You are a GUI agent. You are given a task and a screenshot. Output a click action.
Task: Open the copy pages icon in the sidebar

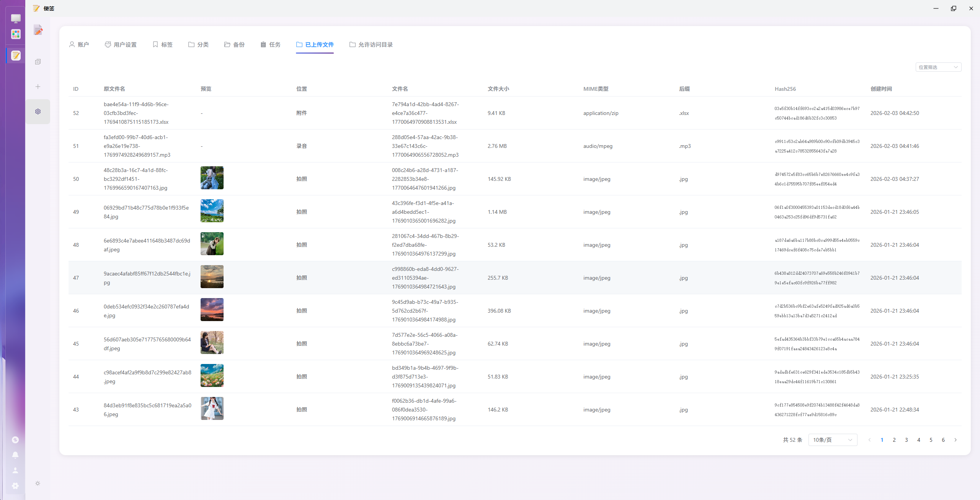[x=38, y=62]
